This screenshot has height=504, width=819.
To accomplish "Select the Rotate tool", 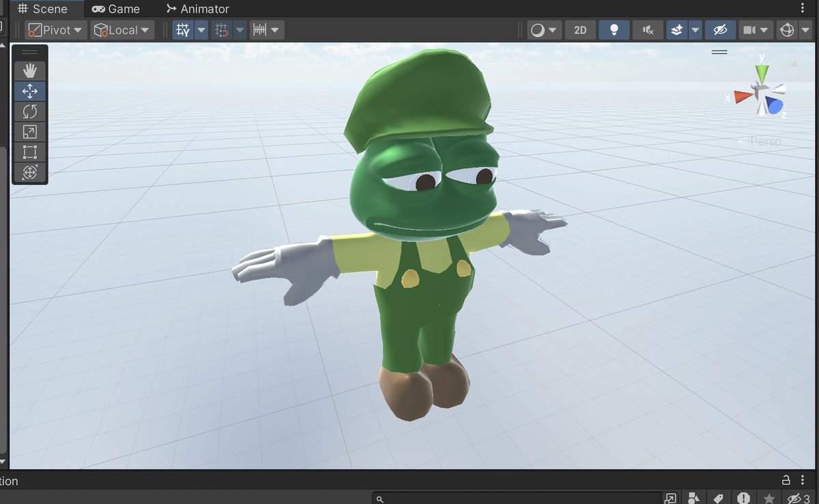I will click(x=30, y=111).
